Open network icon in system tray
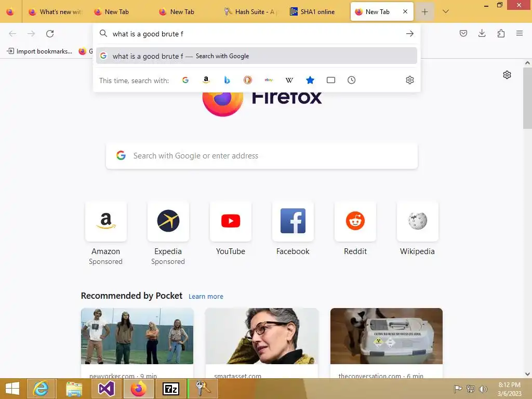The image size is (532, 399). 471,389
